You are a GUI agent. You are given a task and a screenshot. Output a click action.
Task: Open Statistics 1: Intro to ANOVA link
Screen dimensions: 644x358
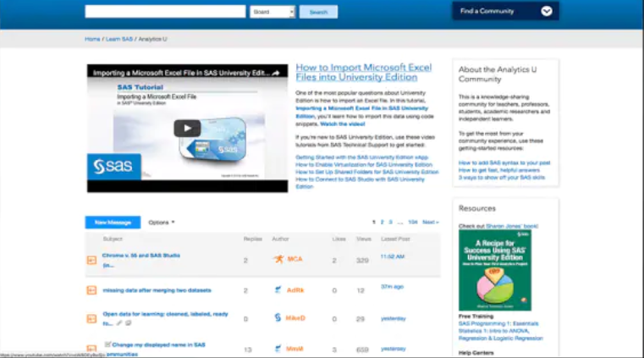coord(501,334)
